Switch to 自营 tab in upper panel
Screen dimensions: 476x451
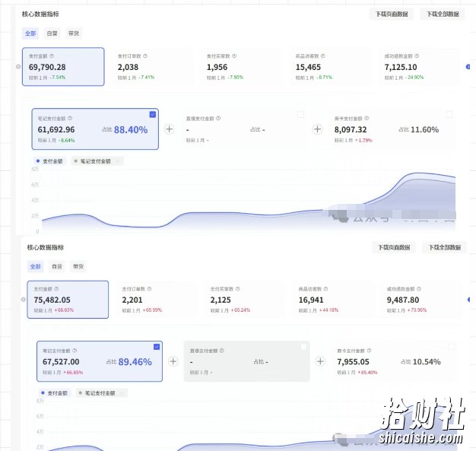point(52,33)
